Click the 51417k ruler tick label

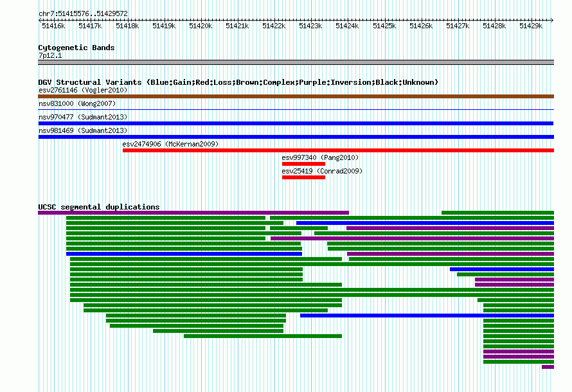(x=90, y=26)
